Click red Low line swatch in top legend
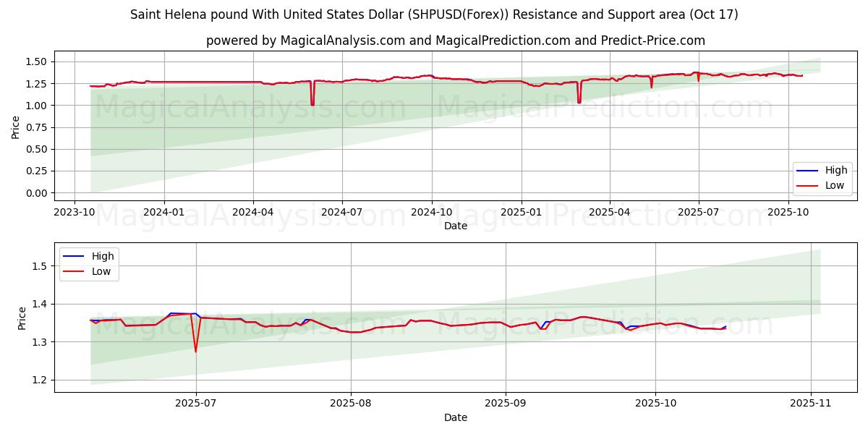Screen dimensions: 868x434 click(x=807, y=185)
